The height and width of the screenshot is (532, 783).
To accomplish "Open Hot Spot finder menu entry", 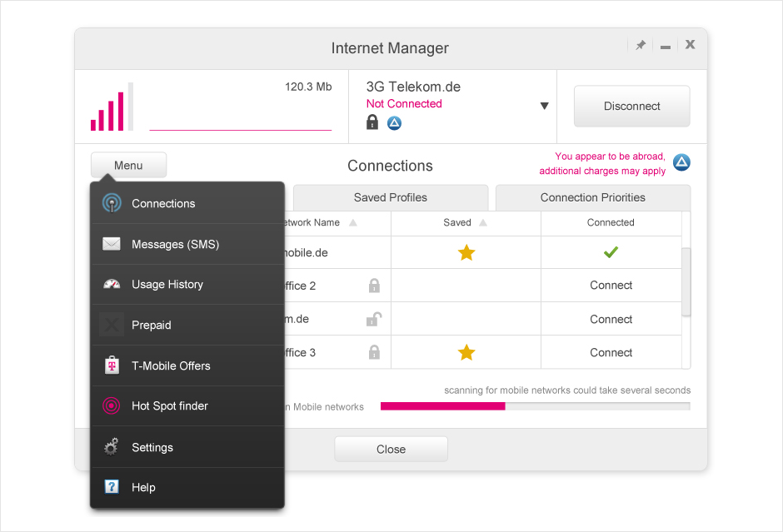I will coord(187,405).
